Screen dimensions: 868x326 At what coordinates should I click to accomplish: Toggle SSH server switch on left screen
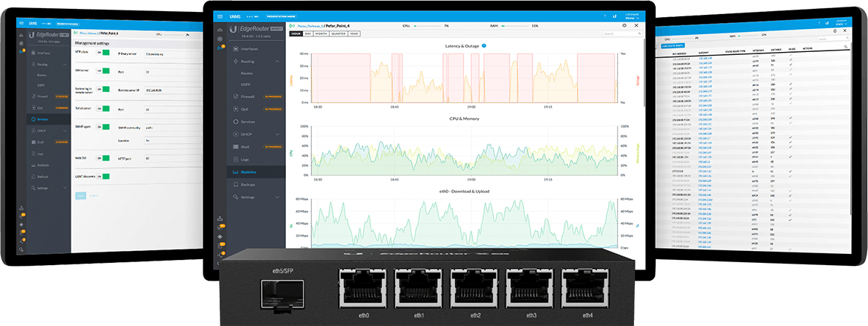click(x=103, y=71)
